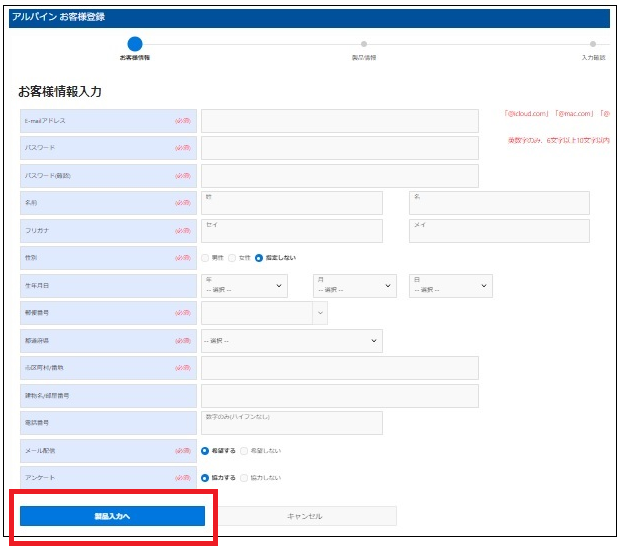Click the キャンセル button
Viewport: 622px width, 551px height.
tap(305, 516)
